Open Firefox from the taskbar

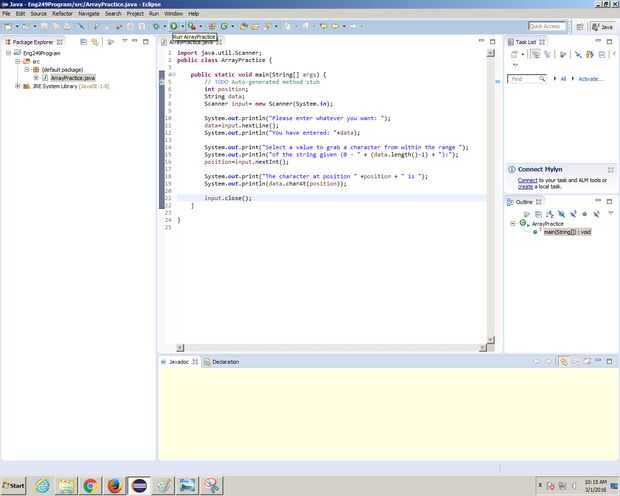pyautogui.click(x=114, y=485)
